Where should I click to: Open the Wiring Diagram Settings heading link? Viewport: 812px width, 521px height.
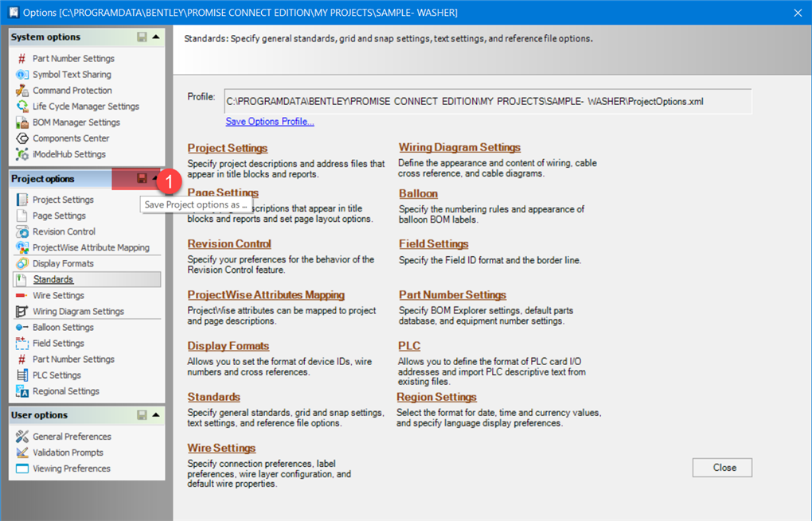[459, 147]
